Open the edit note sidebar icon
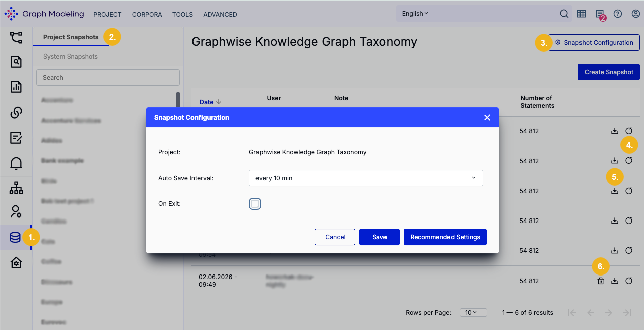 pos(16,138)
